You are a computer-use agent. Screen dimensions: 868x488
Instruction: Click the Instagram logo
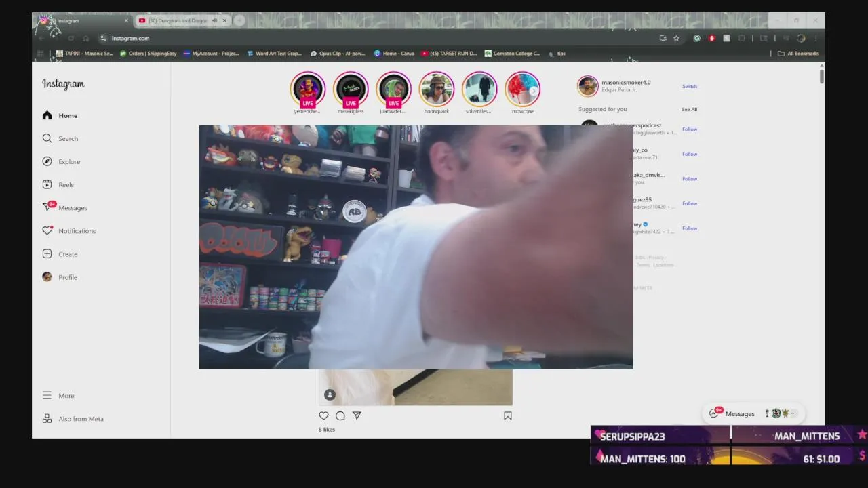63,84
